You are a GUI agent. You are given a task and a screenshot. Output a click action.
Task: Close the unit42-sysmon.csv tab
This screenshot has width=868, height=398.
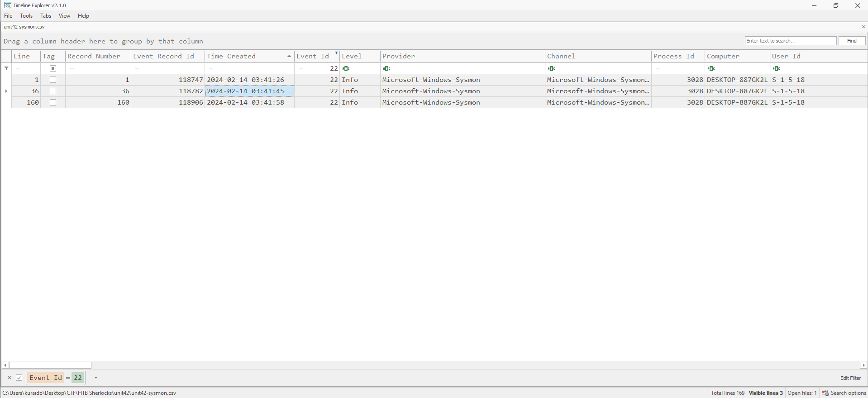pyautogui.click(x=863, y=27)
